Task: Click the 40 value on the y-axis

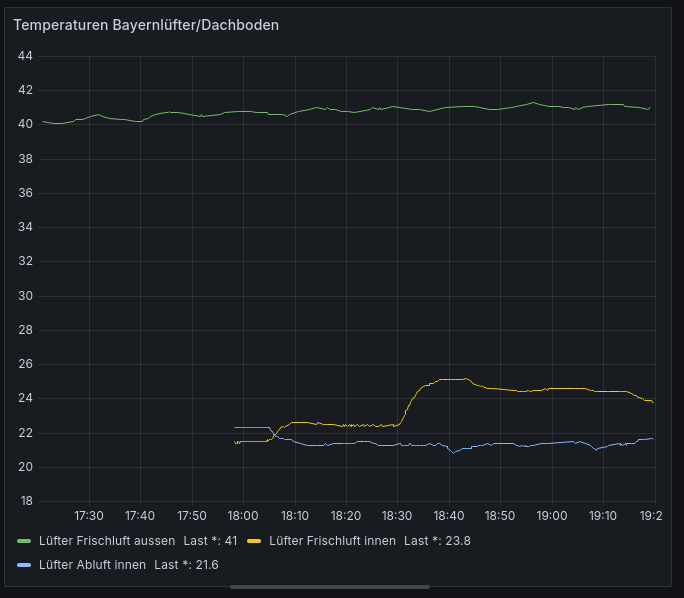Action: (25, 124)
